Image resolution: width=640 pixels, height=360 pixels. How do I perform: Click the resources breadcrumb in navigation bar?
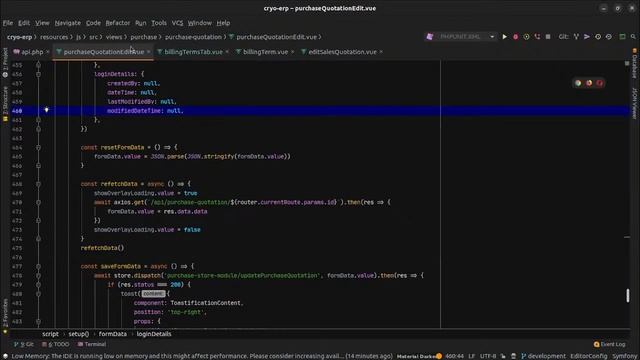tap(54, 37)
